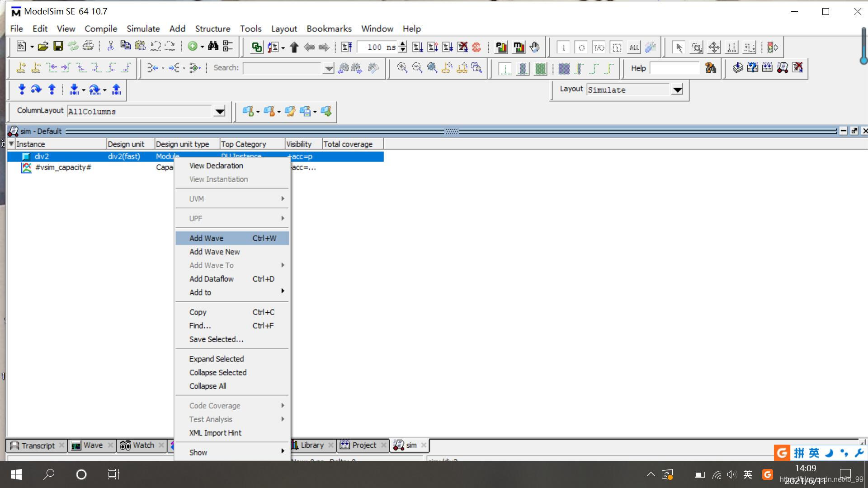Toggle the ALL signals filter button
The width and height of the screenshot is (868, 488).
pos(634,47)
